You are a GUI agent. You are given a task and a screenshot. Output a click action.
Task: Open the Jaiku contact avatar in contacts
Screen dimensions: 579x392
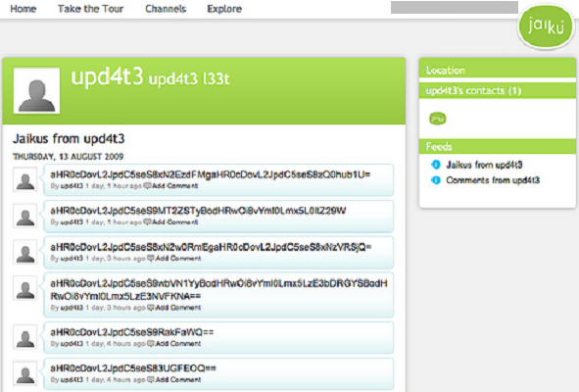click(x=438, y=119)
